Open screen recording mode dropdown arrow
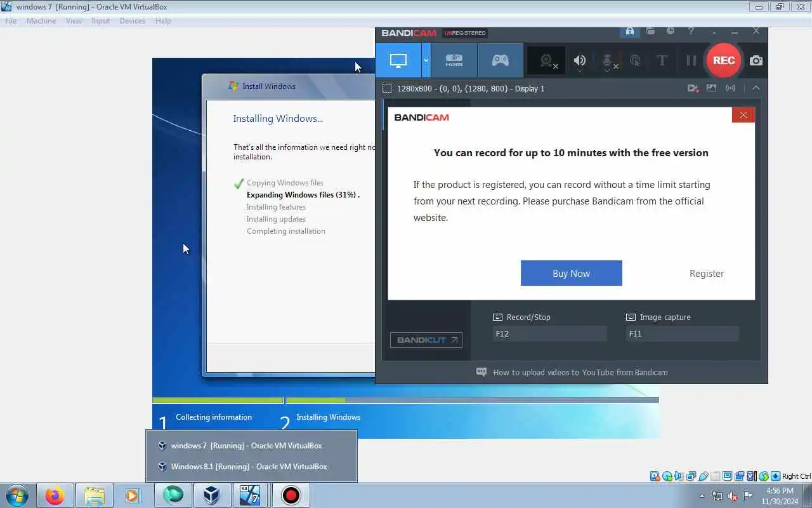 pos(426,60)
